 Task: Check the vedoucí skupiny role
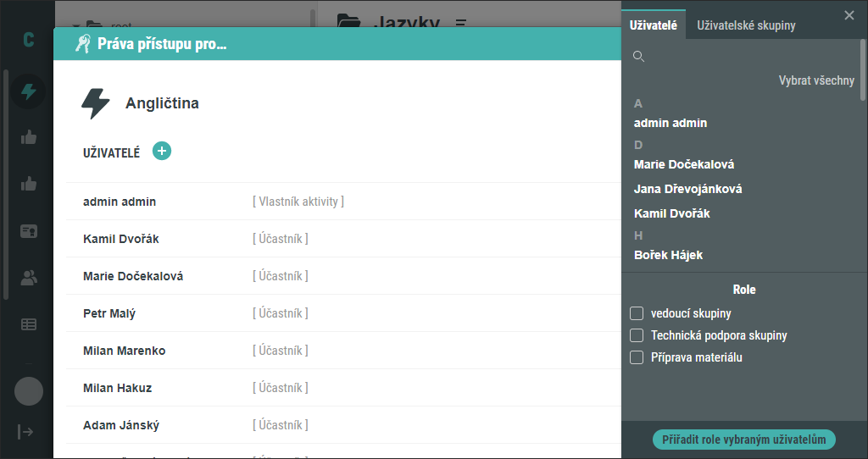(637, 313)
